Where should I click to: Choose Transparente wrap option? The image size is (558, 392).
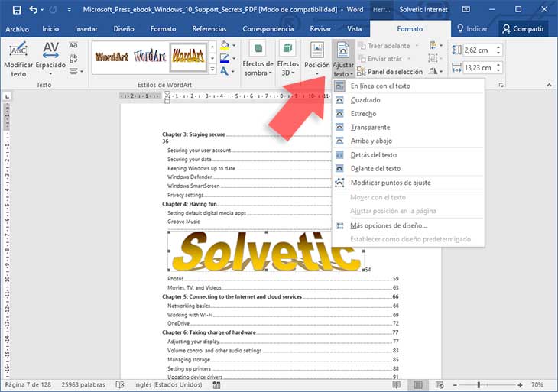click(x=408, y=128)
